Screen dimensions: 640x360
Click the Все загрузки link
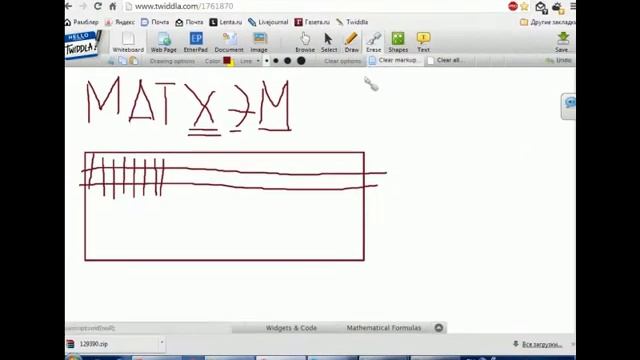[x=542, y=344]
